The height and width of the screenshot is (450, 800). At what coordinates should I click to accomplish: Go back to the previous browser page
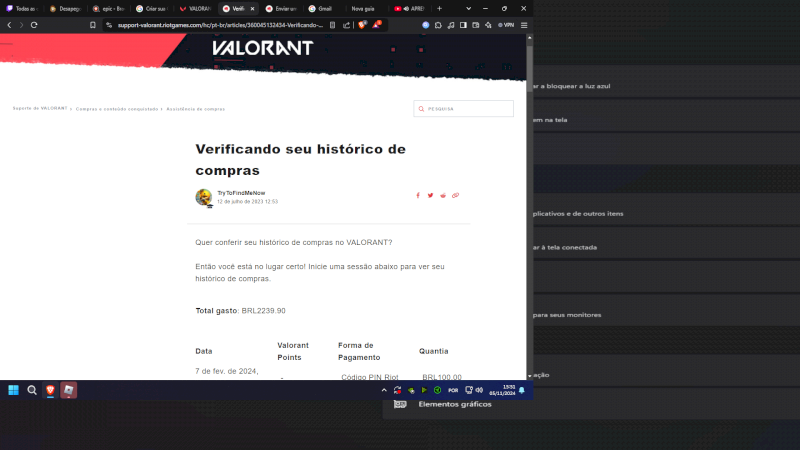coord(9,24)
